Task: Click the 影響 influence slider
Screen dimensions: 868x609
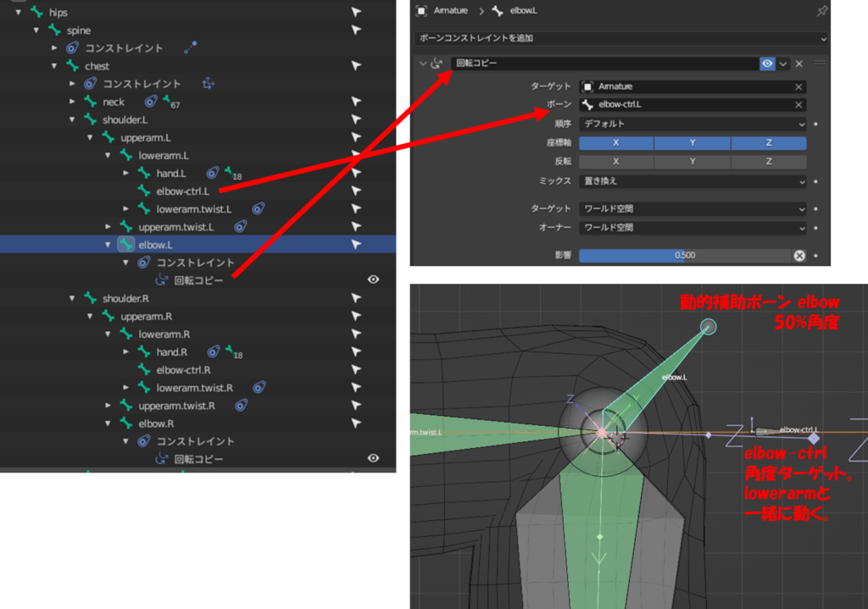Action: pos(685,255)
